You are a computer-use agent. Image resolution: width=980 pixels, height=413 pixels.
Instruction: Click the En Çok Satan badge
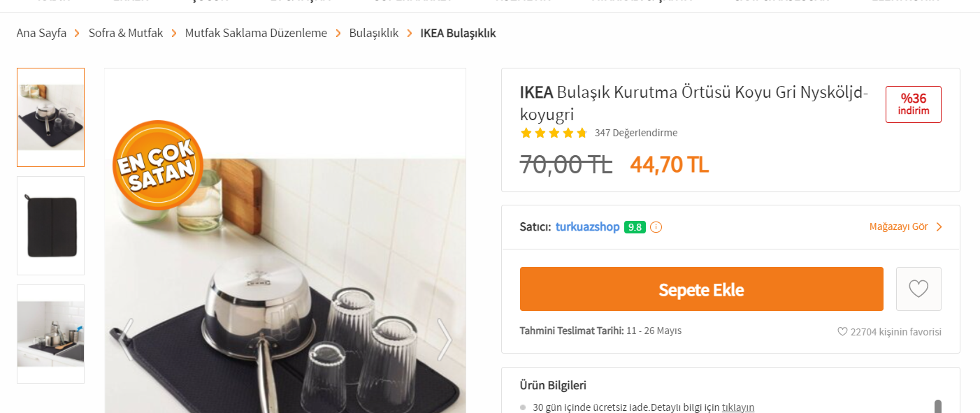tap(158, 166)
